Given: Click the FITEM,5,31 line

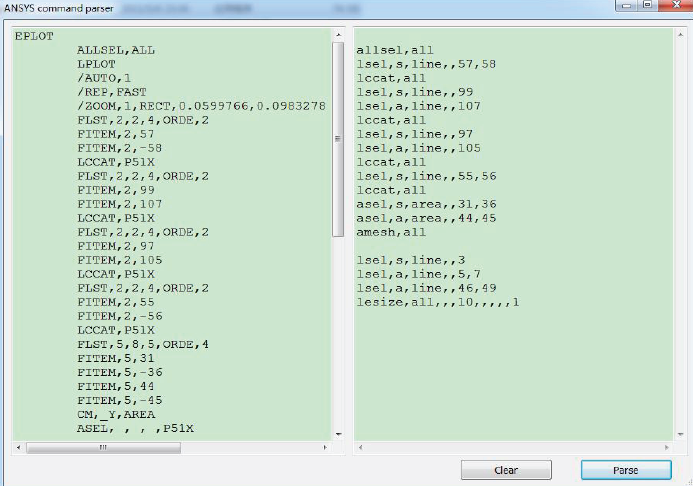Looking at the screenshot, I should coord(116,358).
